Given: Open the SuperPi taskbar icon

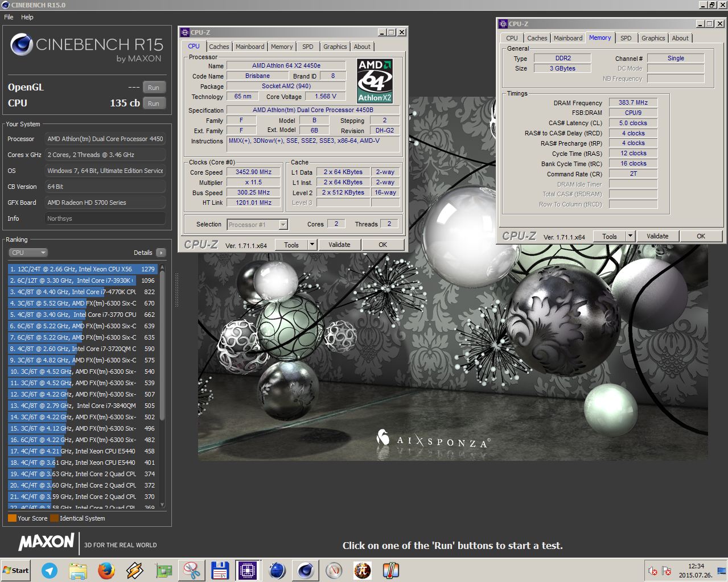Looking at the screenshot, I should (362, 570).
